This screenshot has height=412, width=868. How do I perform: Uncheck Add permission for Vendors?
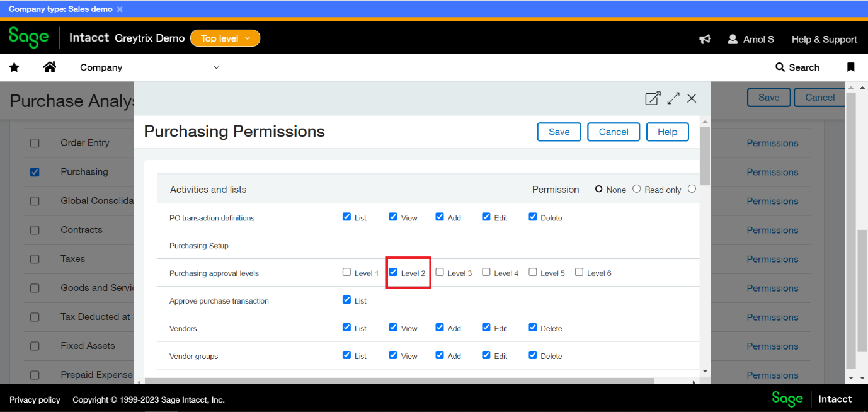click(x=440, y=328)
